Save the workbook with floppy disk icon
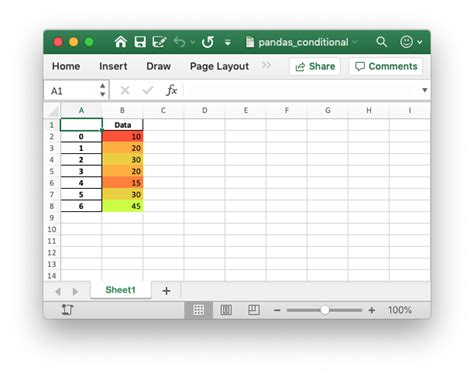 click(x=140, y=42)
